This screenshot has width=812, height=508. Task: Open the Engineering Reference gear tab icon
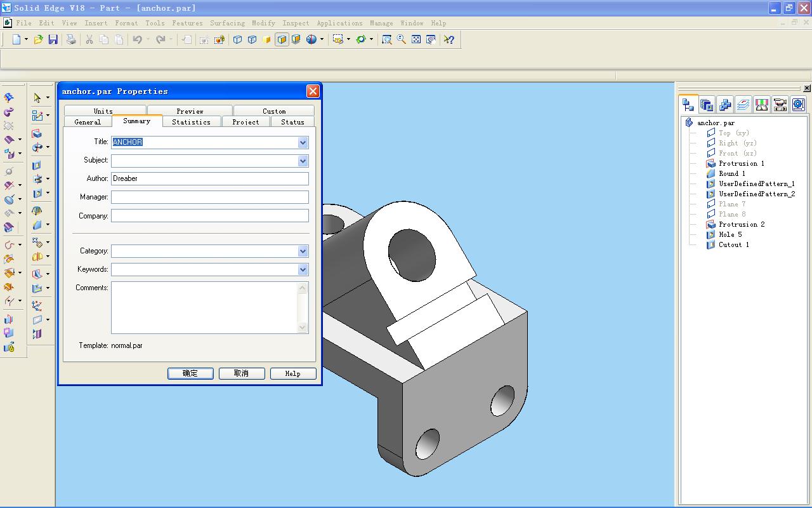[x=799, y=105]
